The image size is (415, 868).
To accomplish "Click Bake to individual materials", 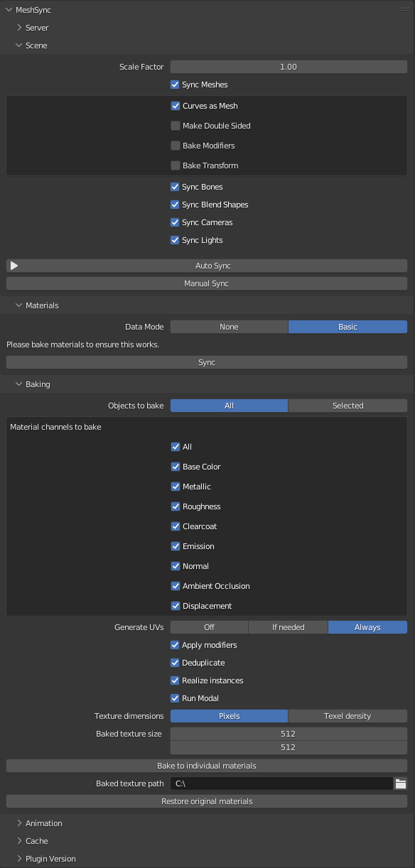I will [207, 766].
